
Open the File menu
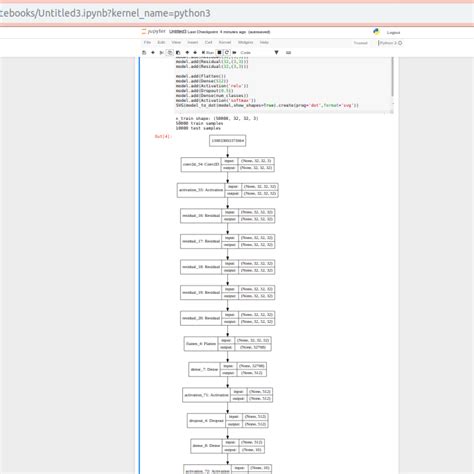(147, 42)
